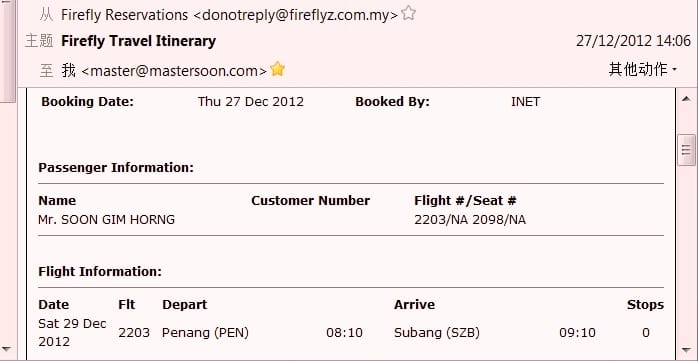
Task: Click the 27/12/2012 14:06 timestamp
Action: click(633, 41)
